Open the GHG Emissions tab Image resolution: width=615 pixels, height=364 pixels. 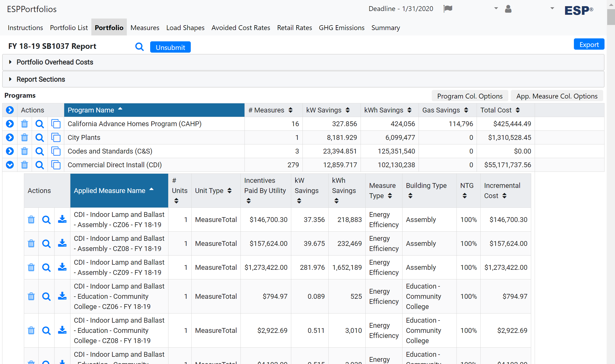point(341,28)
